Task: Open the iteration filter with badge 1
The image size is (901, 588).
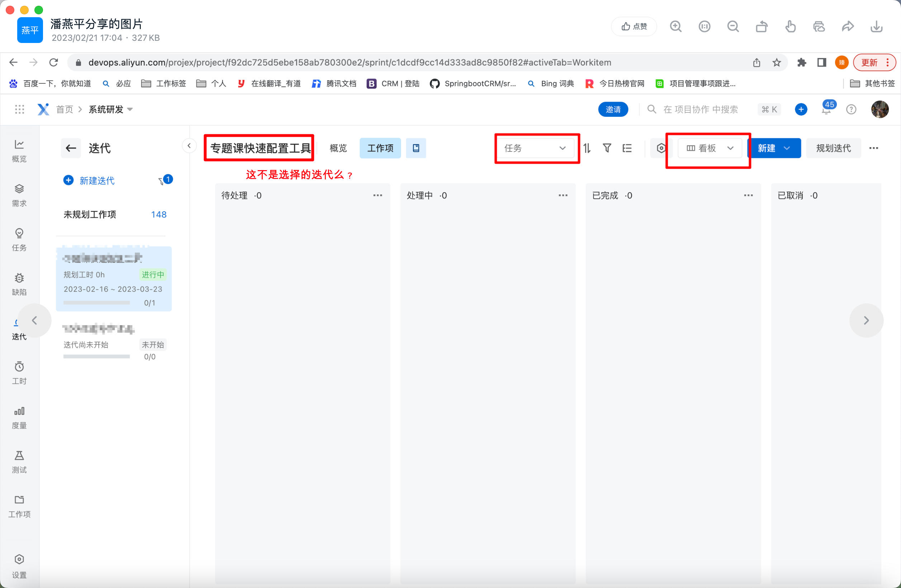Action: (166, 180)
